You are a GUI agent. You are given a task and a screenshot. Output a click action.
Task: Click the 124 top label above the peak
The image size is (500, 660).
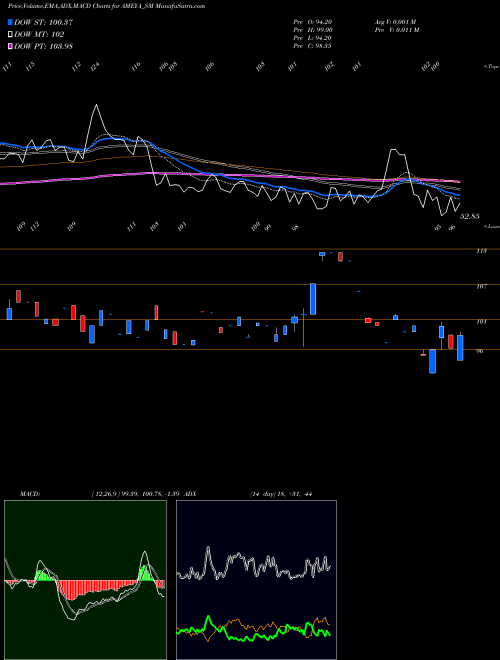95,66
